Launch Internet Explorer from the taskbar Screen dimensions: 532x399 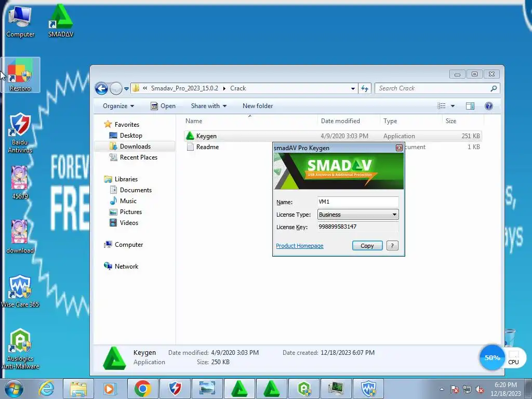[x=46, y=389]
